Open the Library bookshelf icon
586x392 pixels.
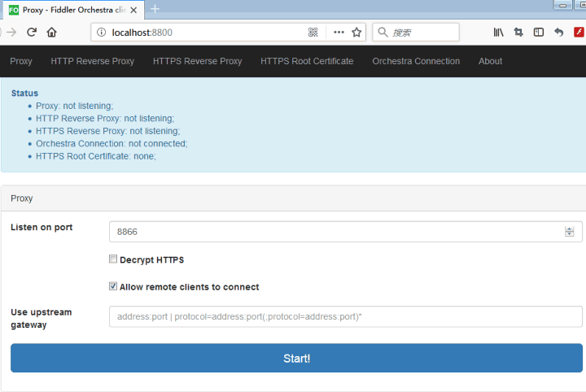(498, 32)
